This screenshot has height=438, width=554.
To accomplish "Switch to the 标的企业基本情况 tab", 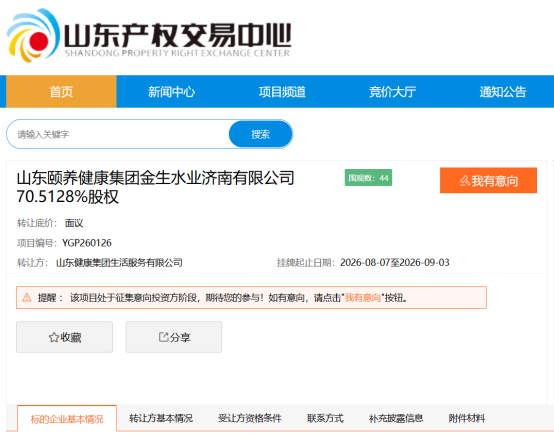I will 67,419.
